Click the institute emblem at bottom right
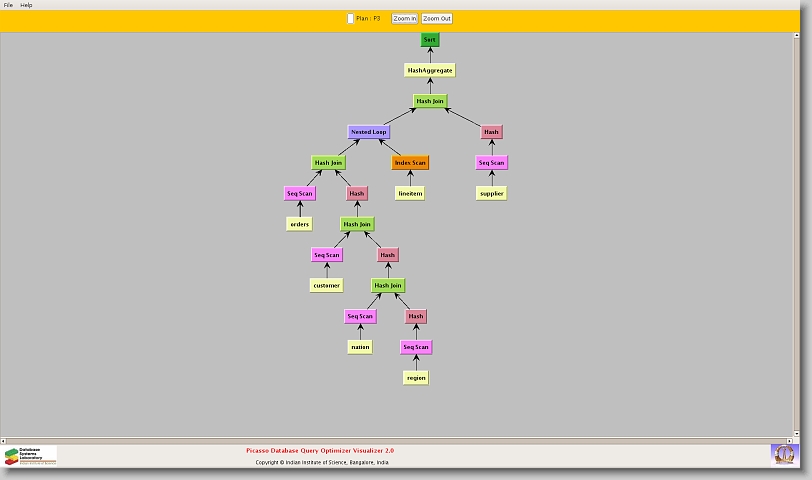812x480 pixels. pyautogui.click(x=784, y=454)
